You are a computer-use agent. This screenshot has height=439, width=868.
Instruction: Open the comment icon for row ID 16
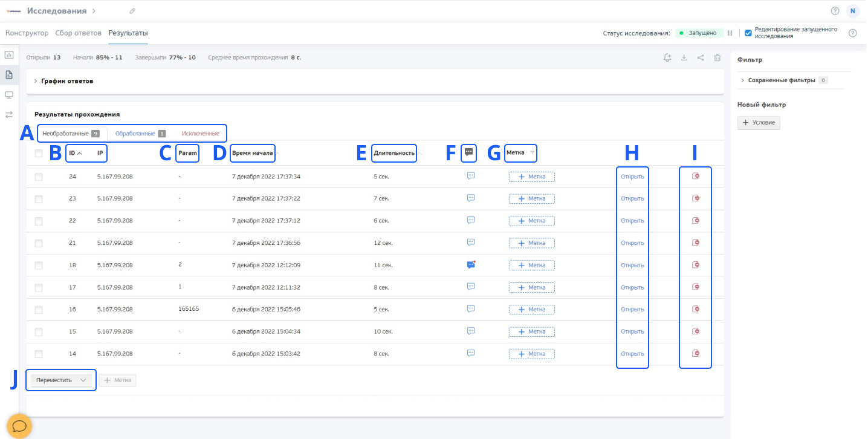pyautogui.click(x=470, y=308)
